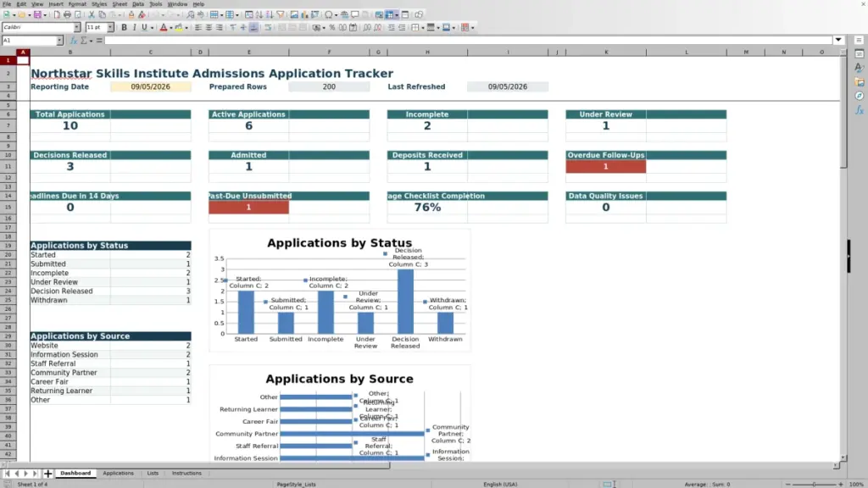Viewport: 868px width, 488px height.
Task: Click the 'Applications by Status' chart
Action: pos(340,291)
